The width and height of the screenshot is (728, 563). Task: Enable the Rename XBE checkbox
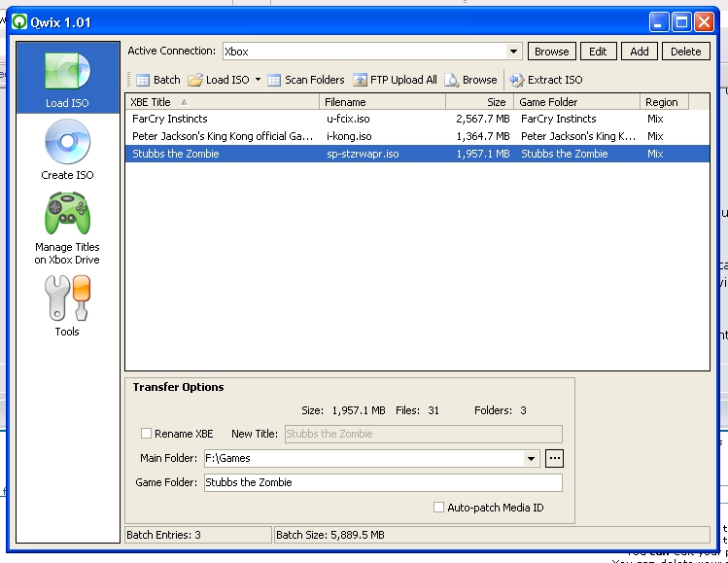point(146,434)
